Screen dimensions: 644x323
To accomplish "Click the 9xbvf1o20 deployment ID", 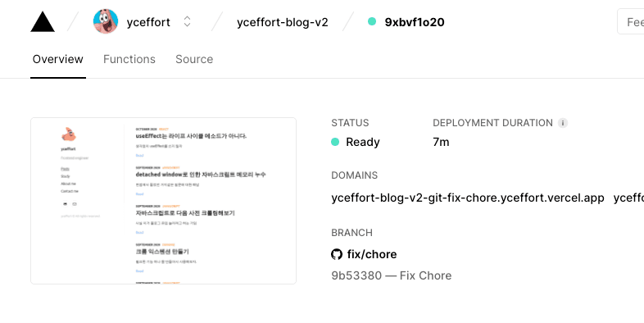I will pos(415,22).
